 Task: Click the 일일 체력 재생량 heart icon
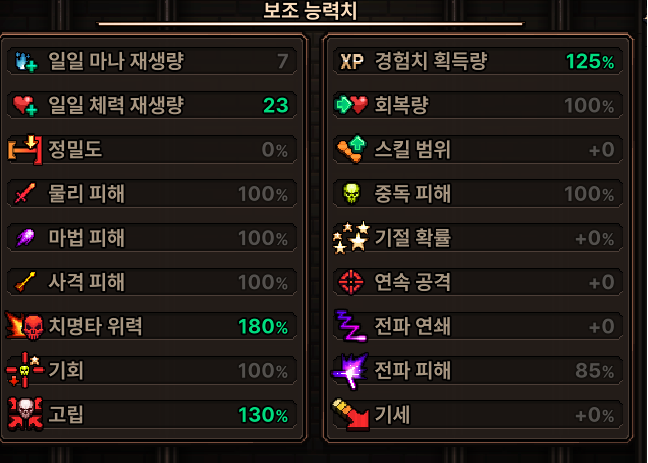point(25,105)
